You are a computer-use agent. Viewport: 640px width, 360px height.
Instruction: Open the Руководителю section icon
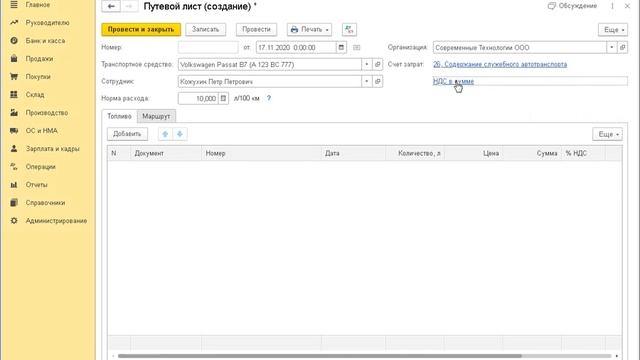[x=14, y=23]
